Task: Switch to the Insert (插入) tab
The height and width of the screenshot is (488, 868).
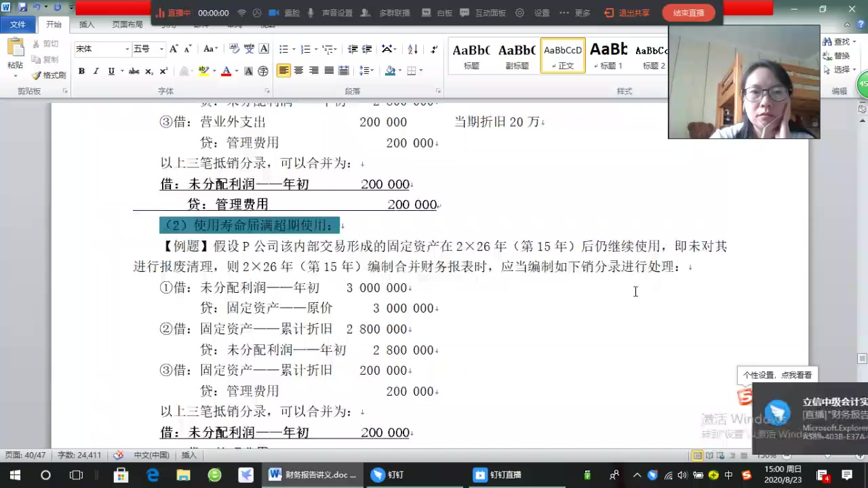Action: coord(87,25)
